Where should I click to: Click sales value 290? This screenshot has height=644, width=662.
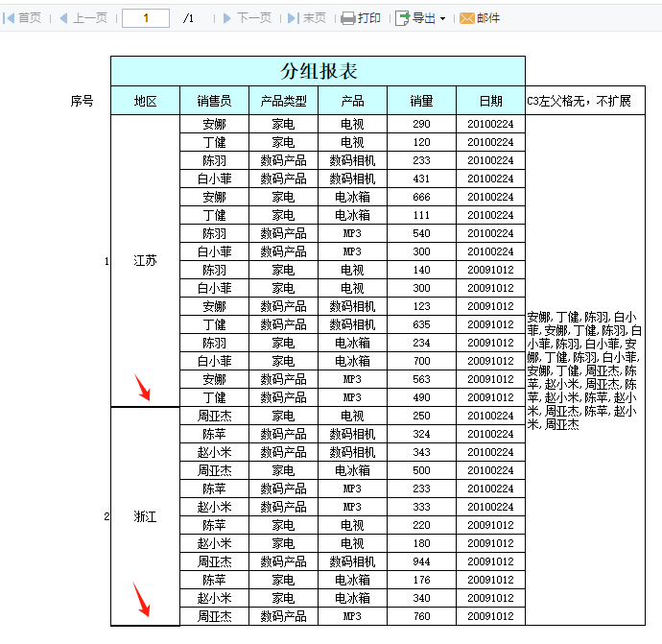(421, 124)
